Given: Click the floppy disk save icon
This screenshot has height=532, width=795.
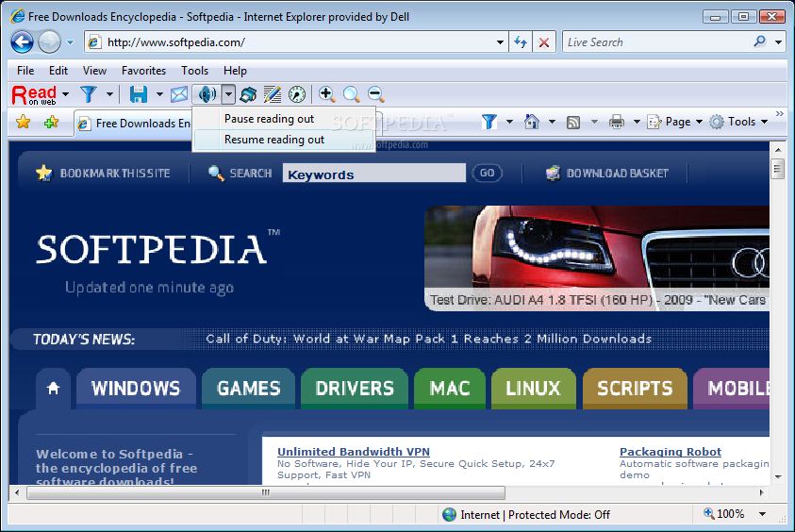Looking at the screenshot, I should [x=138, y=94].
